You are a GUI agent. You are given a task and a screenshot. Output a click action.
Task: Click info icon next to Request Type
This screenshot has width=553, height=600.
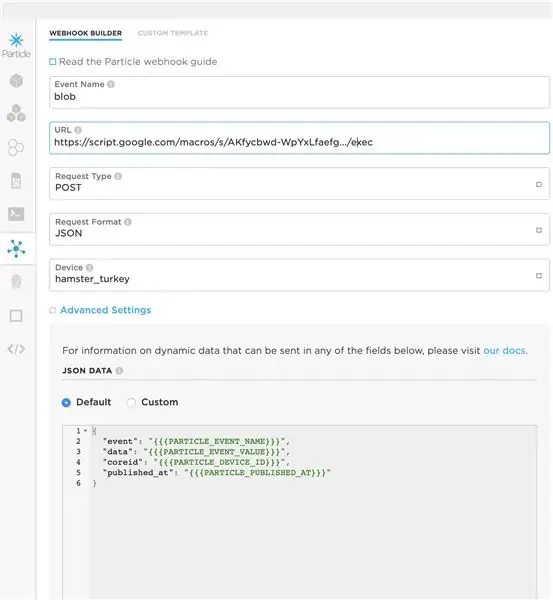118,176
